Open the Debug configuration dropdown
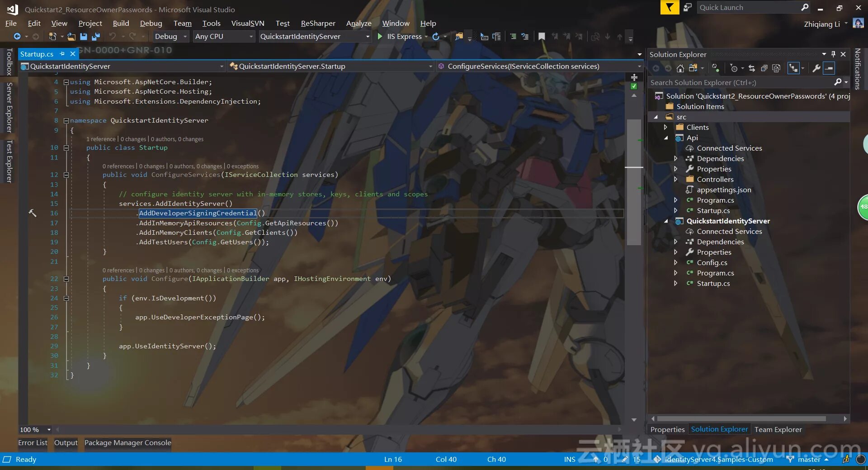Viewport: 868px width, 470px height. pyautogui.click(x=170, y=37)
